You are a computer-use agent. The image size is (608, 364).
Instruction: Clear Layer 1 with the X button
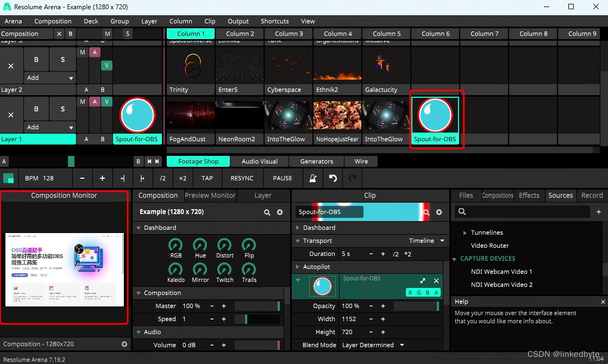tap(11, 115)
